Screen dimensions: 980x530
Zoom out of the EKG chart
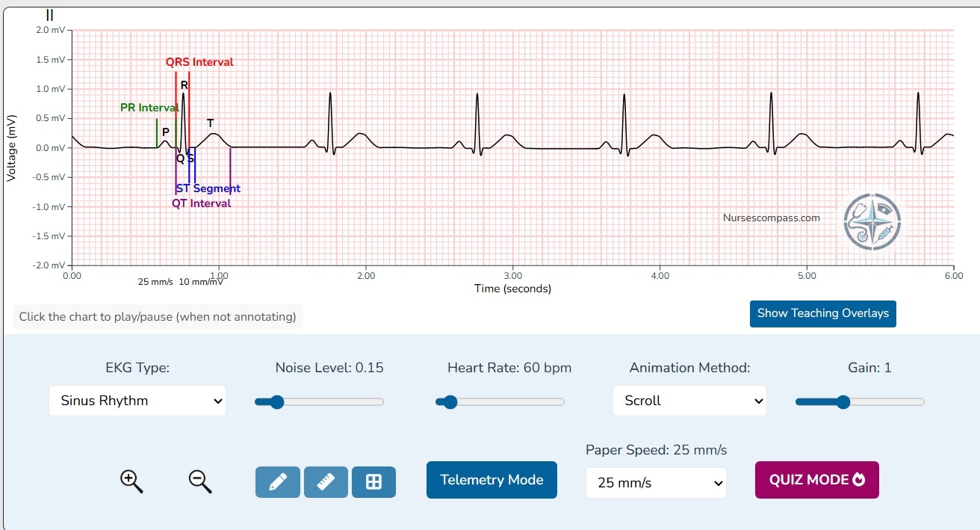click(x=199, y=481)
